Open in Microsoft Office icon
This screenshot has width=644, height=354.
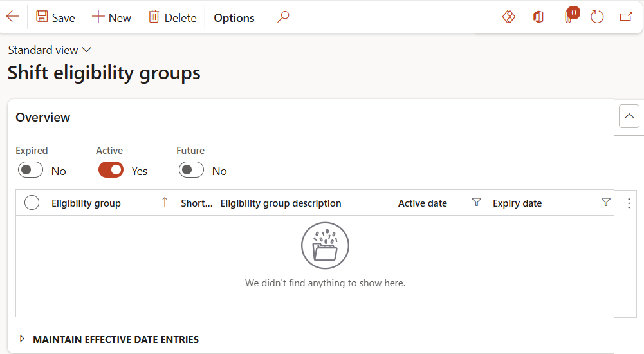538,17
